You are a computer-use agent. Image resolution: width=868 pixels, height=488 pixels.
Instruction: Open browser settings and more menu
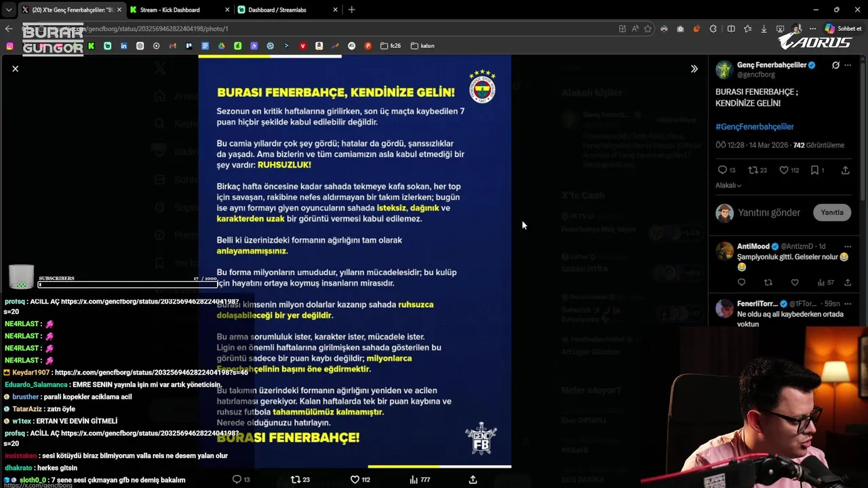[x=812, y=28]
